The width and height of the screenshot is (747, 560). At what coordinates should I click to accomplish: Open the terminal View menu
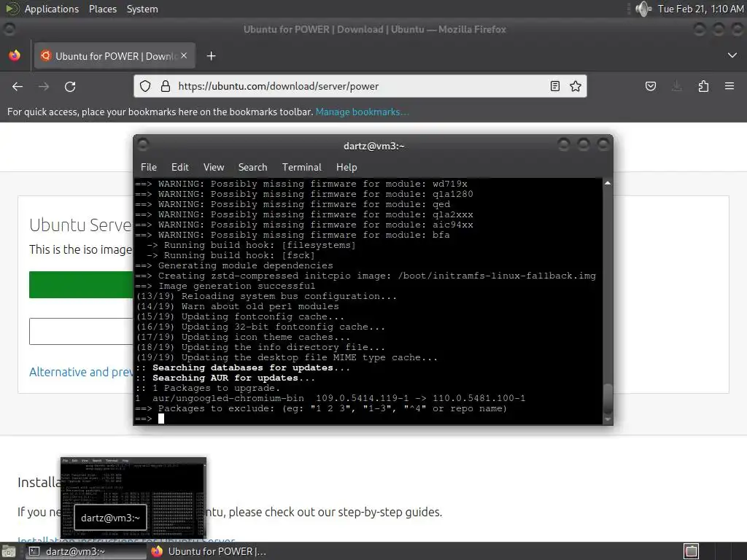(x=214, y=167)
